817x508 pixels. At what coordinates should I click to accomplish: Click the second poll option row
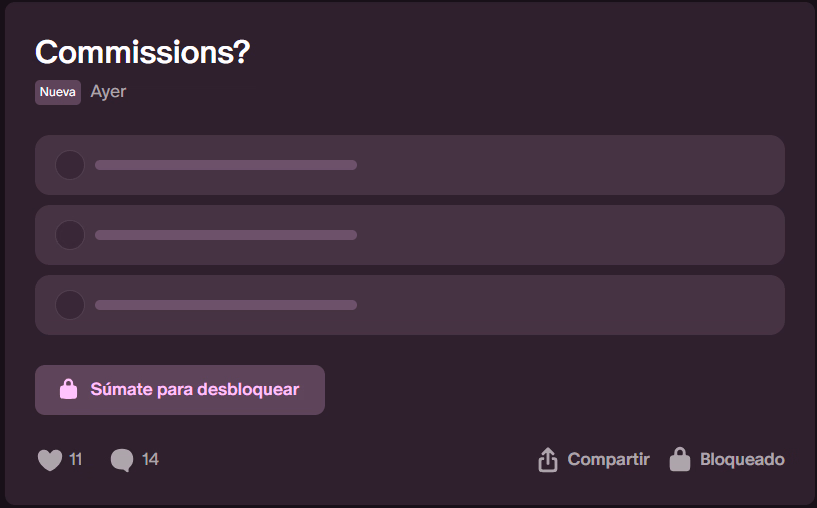(x=410, y=235)
